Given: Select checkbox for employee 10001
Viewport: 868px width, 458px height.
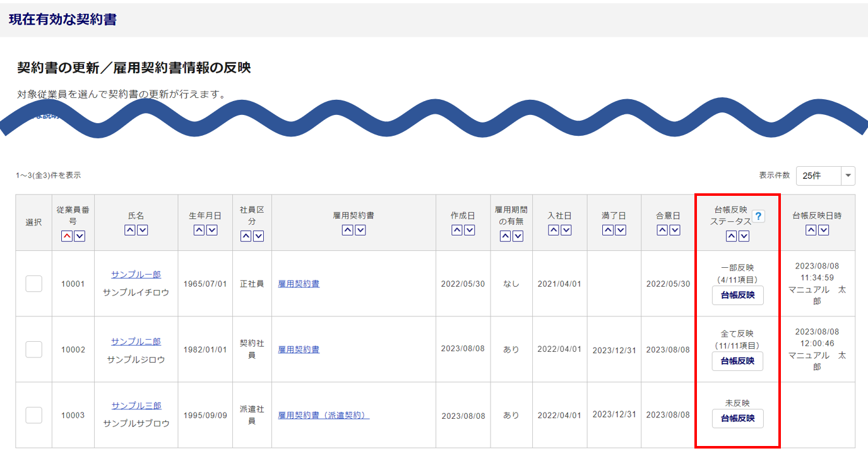Looking at the screenshot, I should (x=34, y=284).
